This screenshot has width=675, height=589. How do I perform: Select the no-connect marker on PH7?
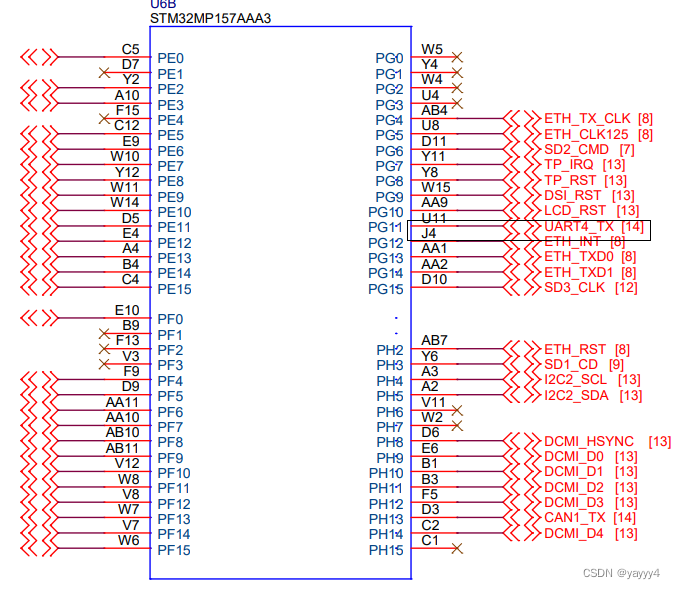(x=457, y=426)
